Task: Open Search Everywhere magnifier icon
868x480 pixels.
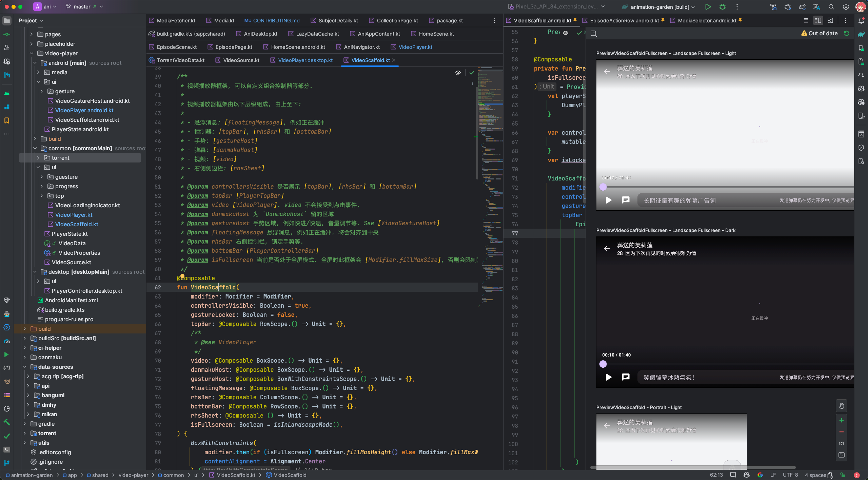Action: [x=831, y=7]
